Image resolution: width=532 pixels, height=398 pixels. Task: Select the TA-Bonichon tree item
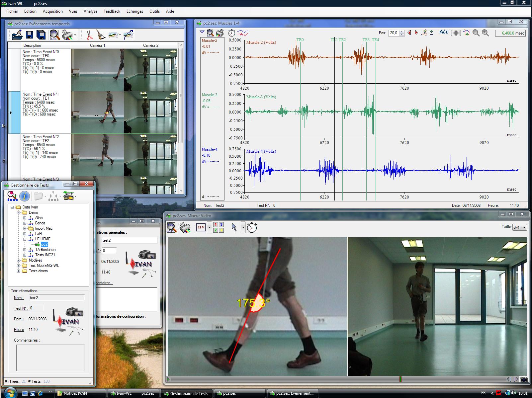(x=45, y=250)
